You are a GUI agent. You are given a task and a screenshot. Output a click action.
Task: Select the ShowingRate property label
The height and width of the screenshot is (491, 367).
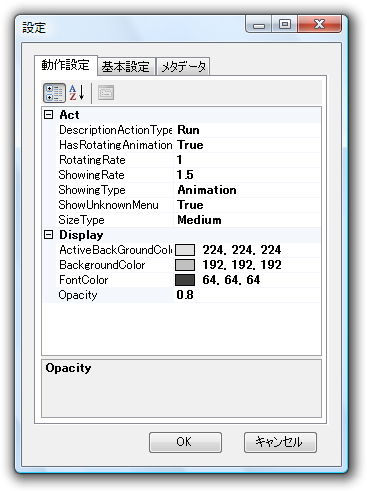click(x=91, y=175)
